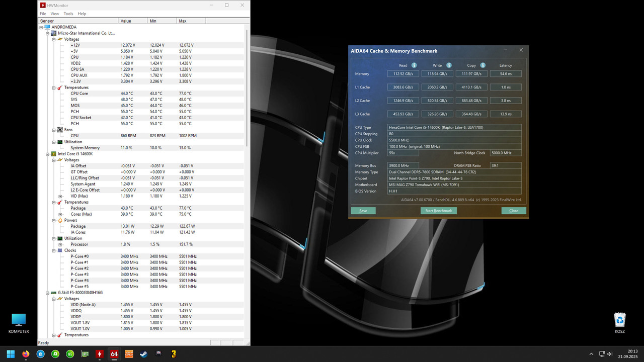Open Firefox from the taskbar
This screenshot has height=362, width=644.
[26, 354]
